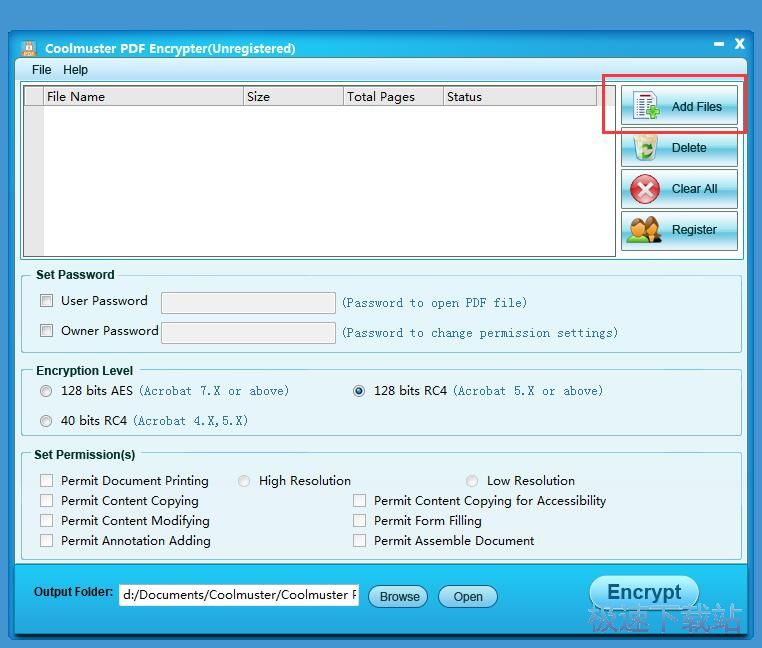762x648 pixels.
Task: Close the PDF Encrypter window
Action: point(739,44)
